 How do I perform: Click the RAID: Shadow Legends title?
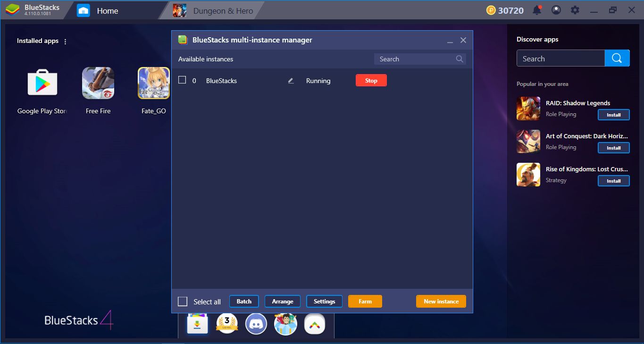click(x=578, y=103)
